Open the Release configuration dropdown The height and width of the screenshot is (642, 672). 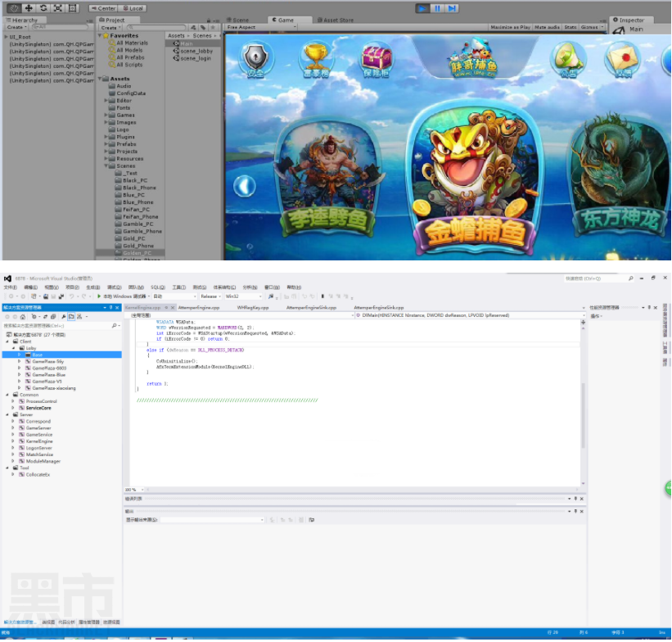tap(210, 296)
